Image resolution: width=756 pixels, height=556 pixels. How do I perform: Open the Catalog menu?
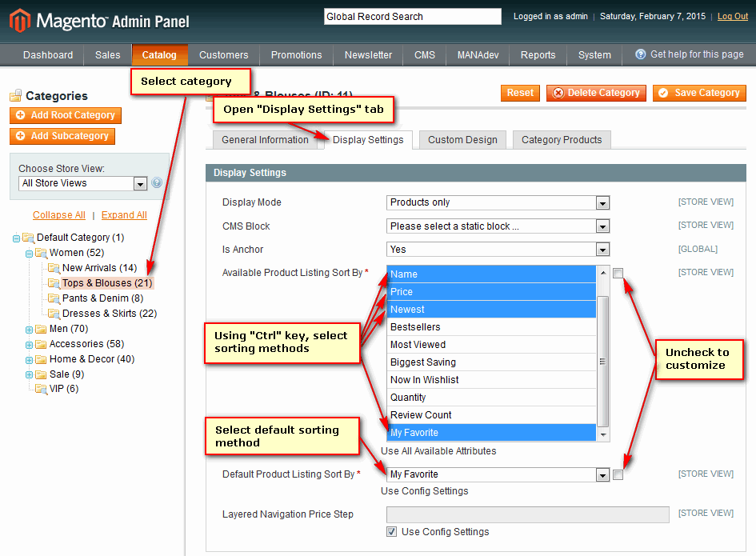click(x=159, y=55)
